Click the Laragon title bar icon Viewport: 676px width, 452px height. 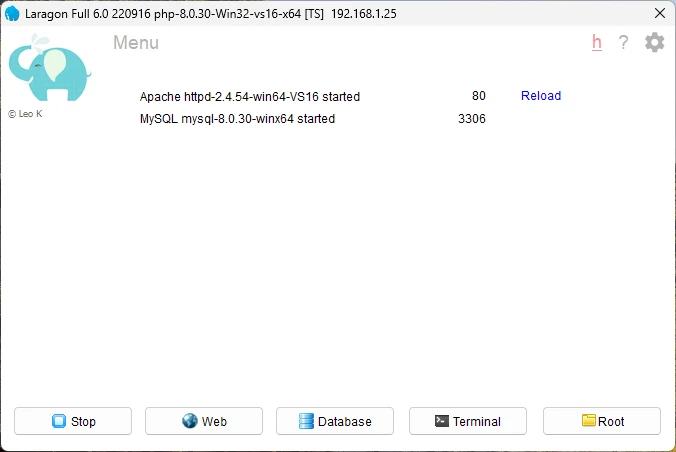pyautogui.click(x=12, y=13)
